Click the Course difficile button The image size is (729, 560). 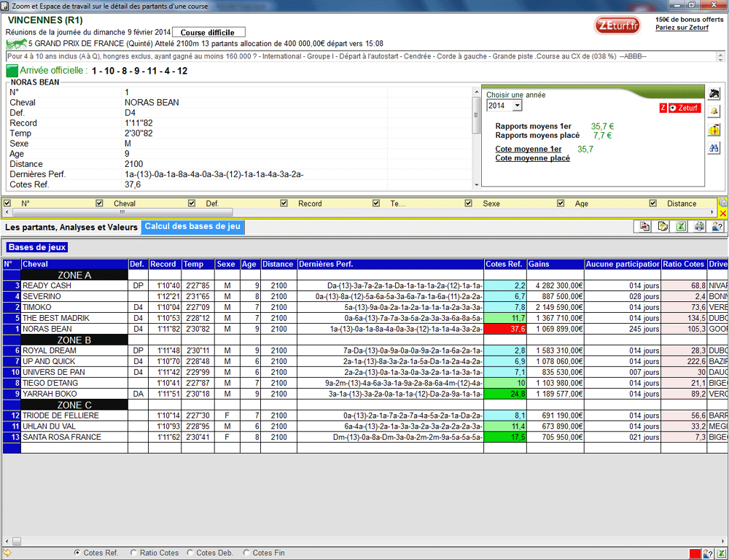[208, 33]
